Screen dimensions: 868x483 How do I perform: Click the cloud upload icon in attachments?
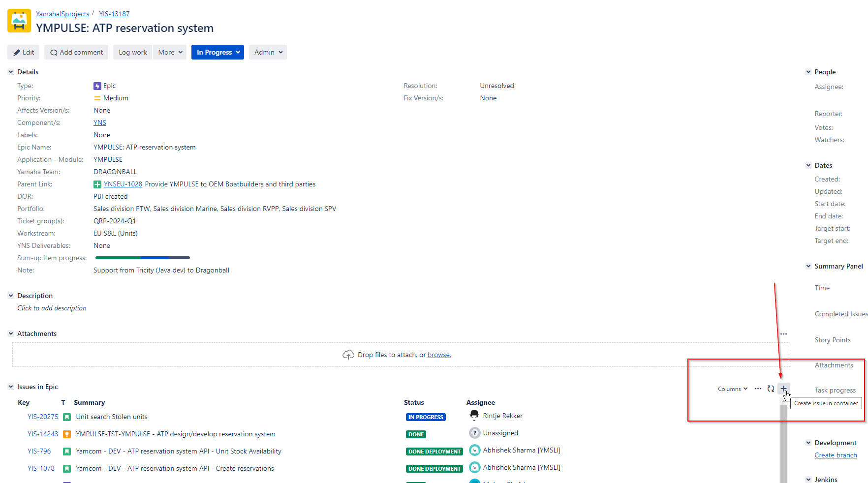[348, 355]
